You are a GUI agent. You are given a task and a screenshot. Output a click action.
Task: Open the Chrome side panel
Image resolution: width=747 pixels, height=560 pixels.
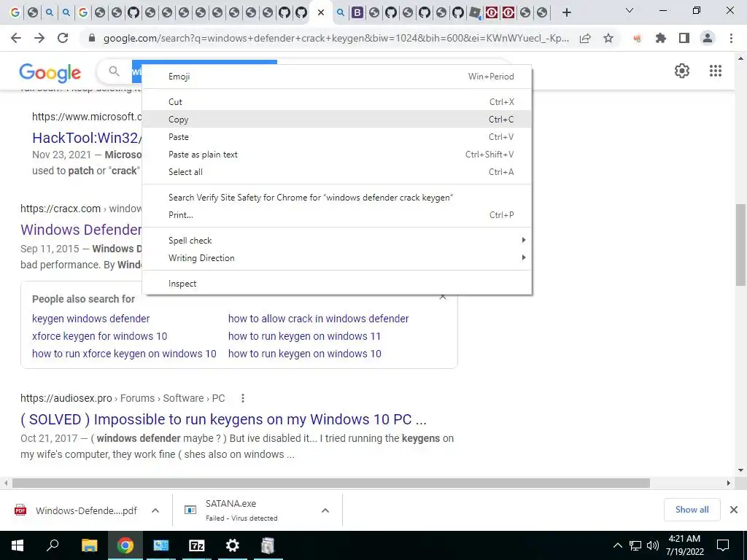click(x=684, y=38)
